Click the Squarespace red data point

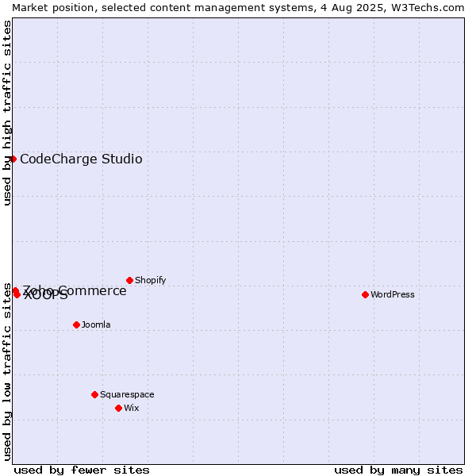(94, 394)
